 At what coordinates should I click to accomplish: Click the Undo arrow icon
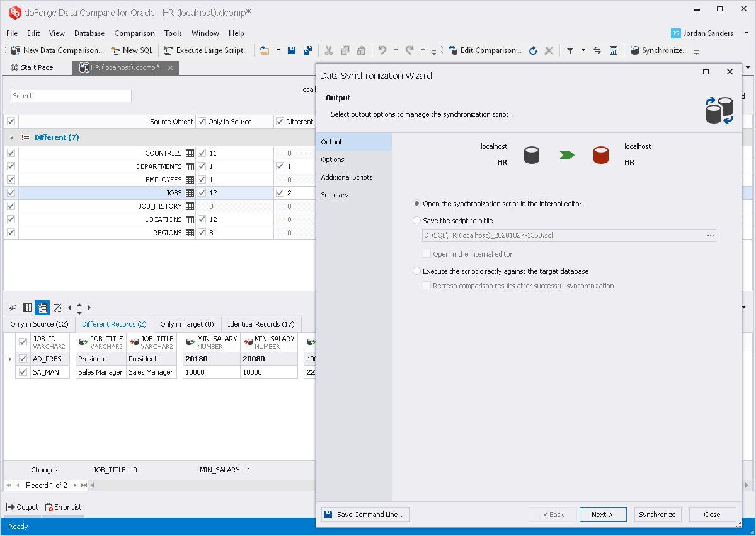pyautogui.click(x=382, y=50)
